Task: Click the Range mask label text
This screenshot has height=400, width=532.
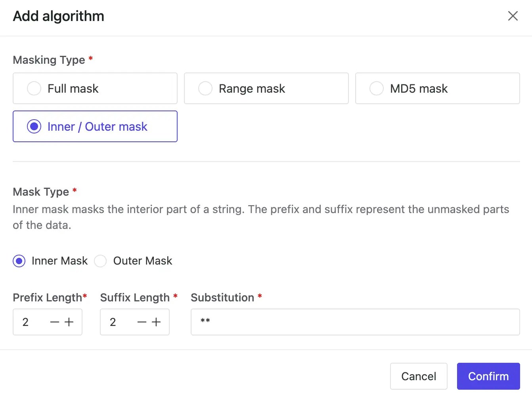Action: [x=252, y=89]
